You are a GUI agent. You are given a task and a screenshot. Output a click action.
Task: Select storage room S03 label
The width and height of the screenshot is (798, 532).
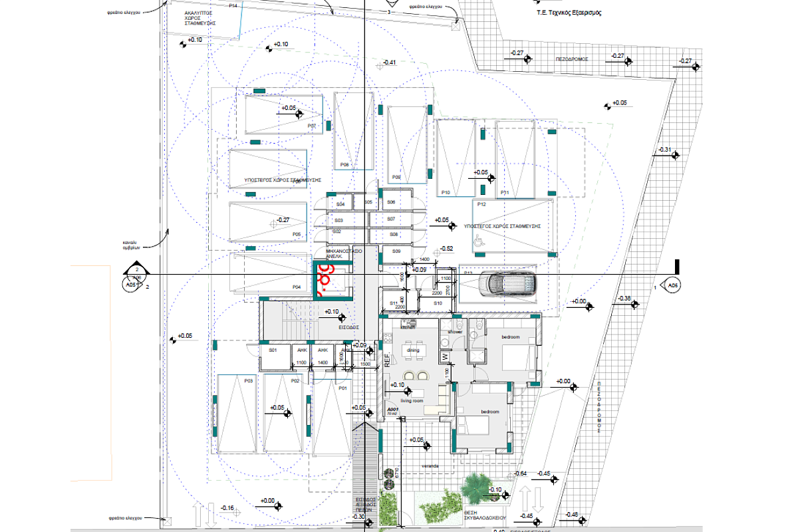pos(338,220)
